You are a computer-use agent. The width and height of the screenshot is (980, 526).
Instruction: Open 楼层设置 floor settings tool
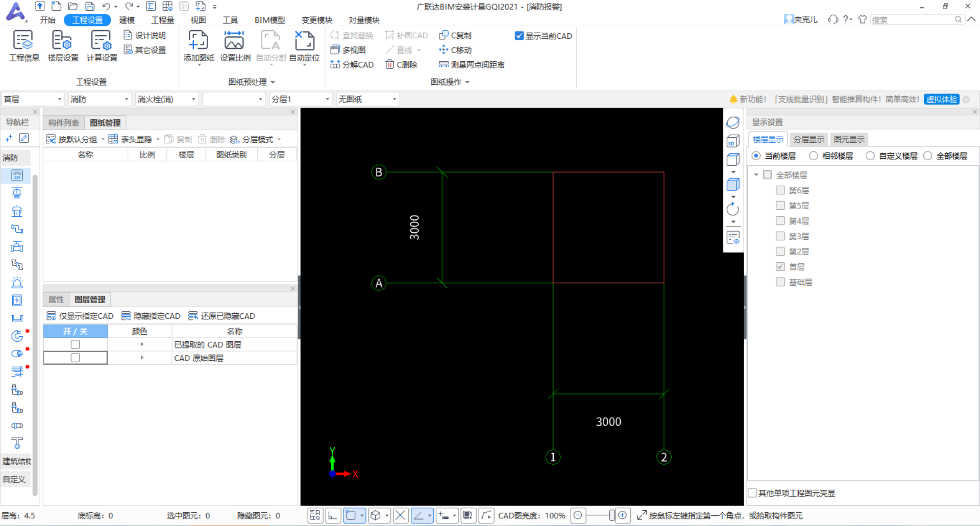63,46
